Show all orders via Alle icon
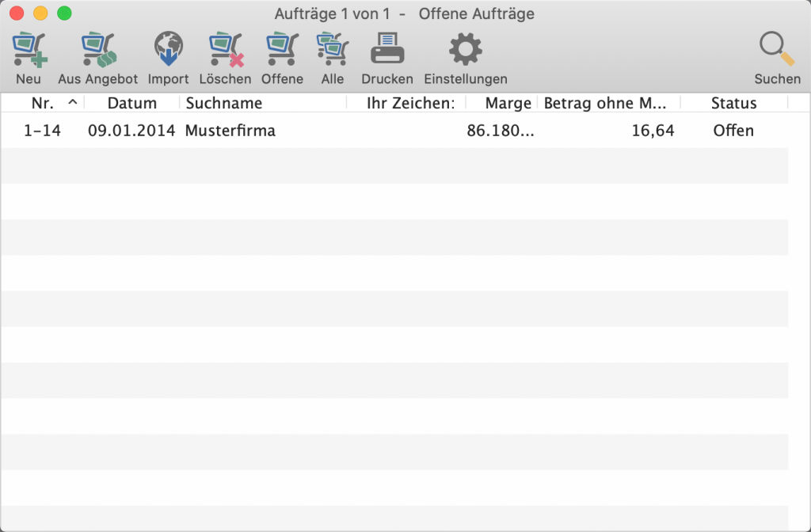 point(333,51)
